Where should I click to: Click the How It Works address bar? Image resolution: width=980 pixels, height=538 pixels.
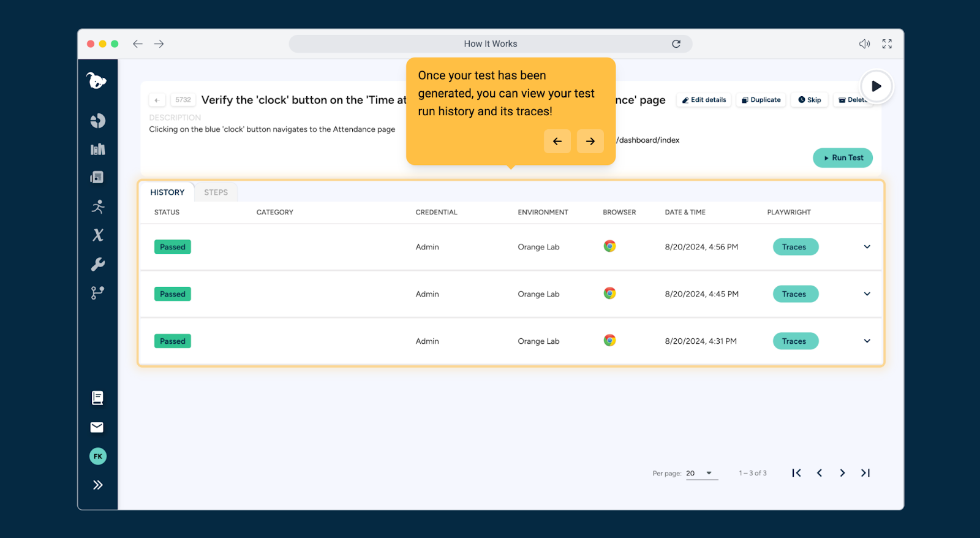point(491,44)
